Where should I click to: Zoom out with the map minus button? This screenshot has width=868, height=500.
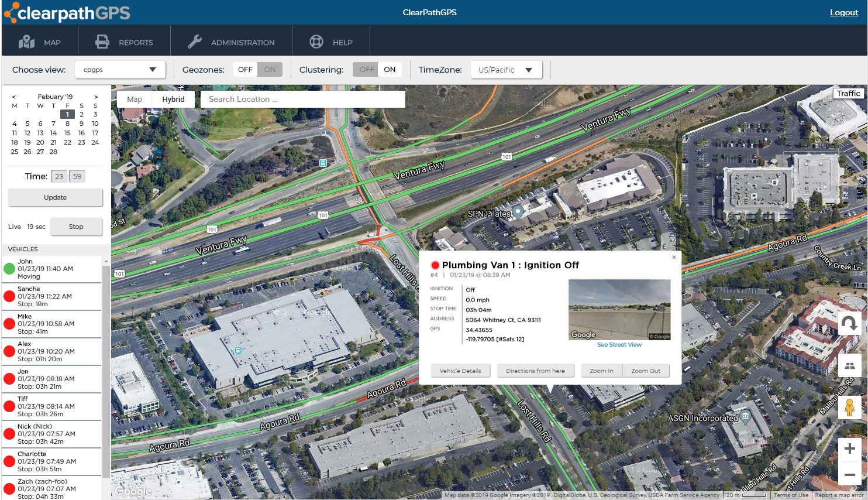click(x=850, y=474)
